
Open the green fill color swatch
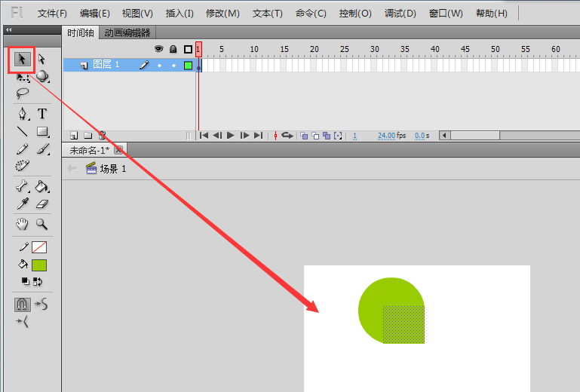pos(39,265)
